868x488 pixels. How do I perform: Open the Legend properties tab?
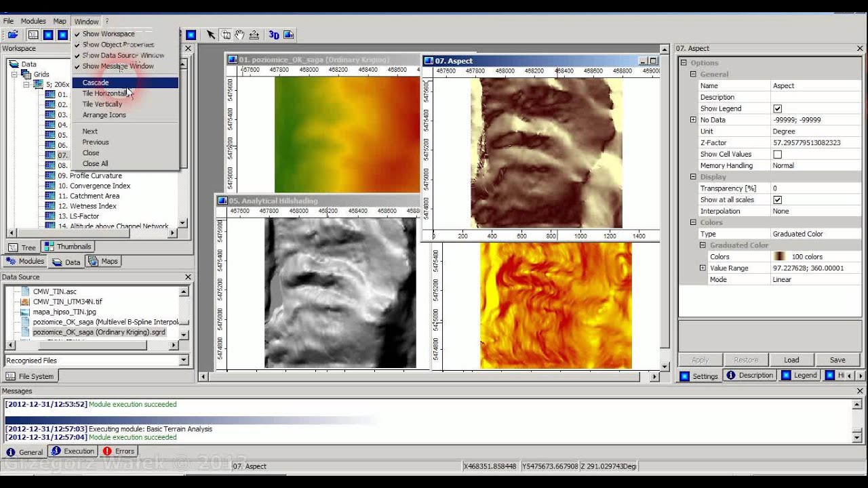tap(799, 375)
